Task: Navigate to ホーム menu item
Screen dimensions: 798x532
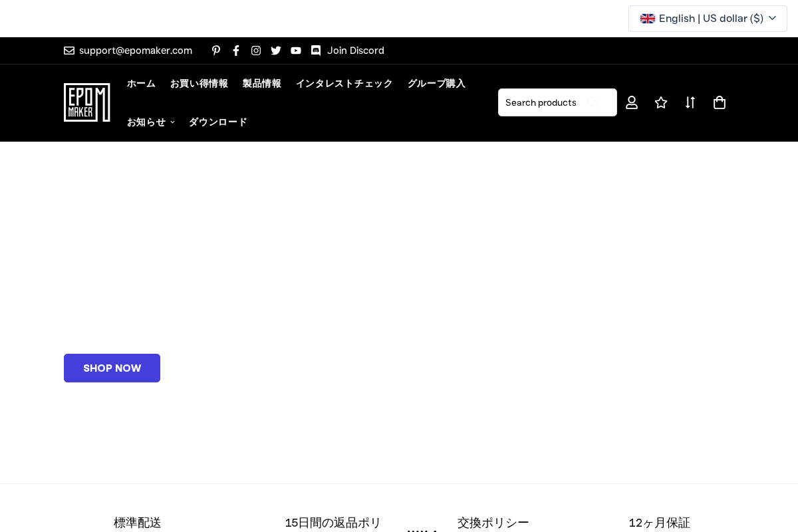Action: coord(141,83)
